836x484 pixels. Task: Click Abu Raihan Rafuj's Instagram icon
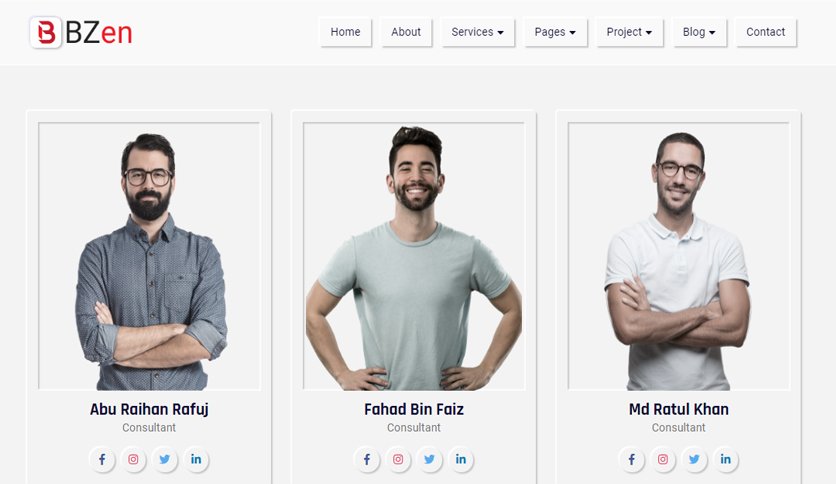coord(133,459)
